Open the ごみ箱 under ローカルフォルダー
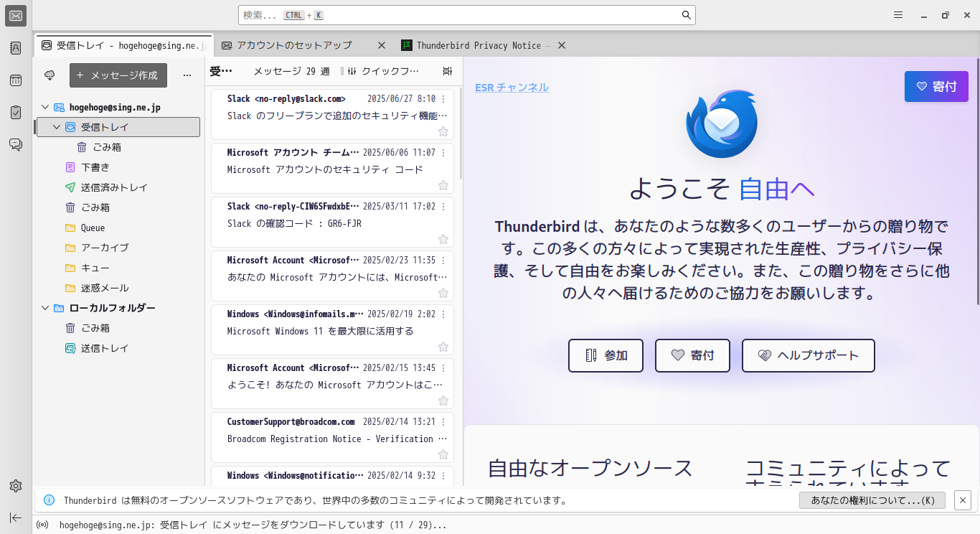Screen dimensions: 980x534 click(118, 328)
